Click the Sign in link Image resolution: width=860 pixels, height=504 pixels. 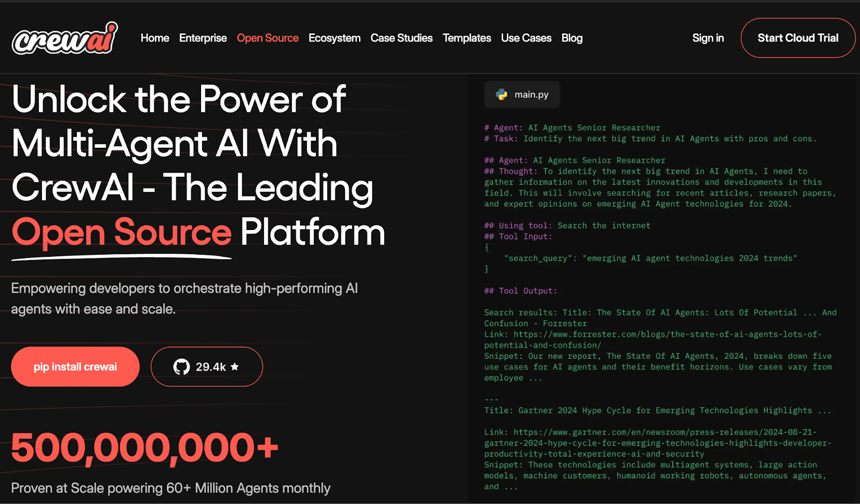coord(708,38)
